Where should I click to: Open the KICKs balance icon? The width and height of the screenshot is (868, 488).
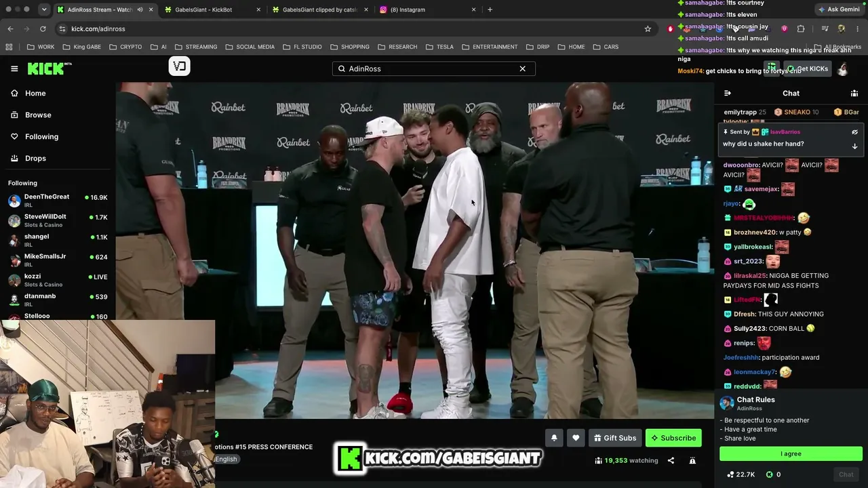(x=769, y=474)
